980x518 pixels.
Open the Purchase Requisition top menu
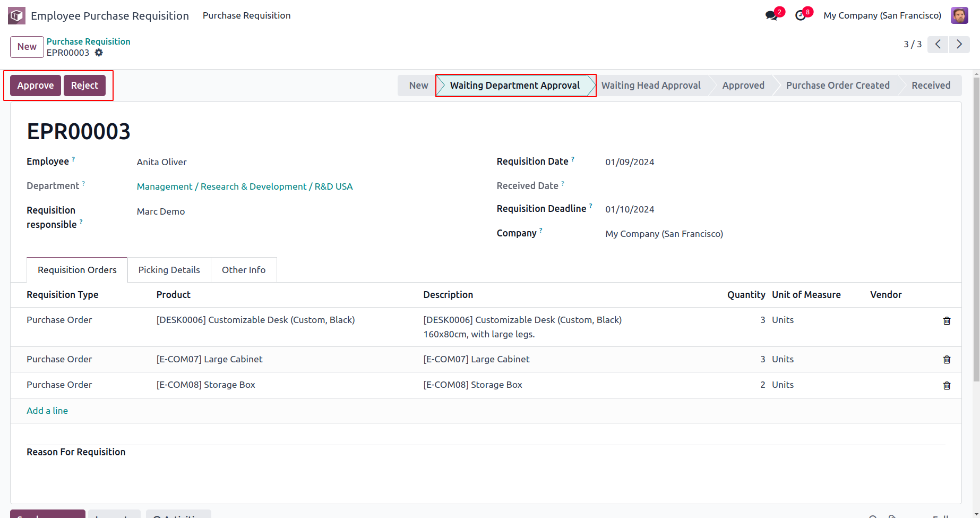pos(246,15)
